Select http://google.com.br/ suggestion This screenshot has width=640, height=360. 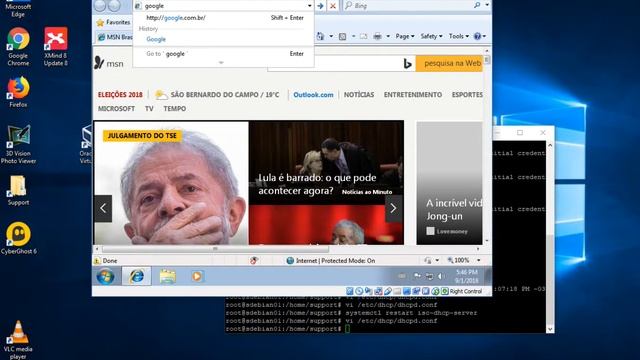[224, 18]
